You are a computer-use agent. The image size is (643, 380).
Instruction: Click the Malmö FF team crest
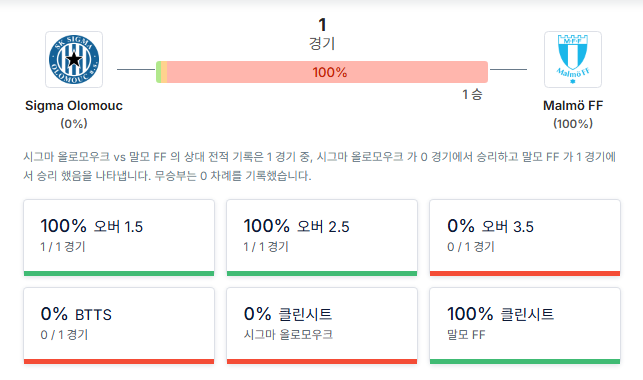pyautogui.click(x=573, y=59)
